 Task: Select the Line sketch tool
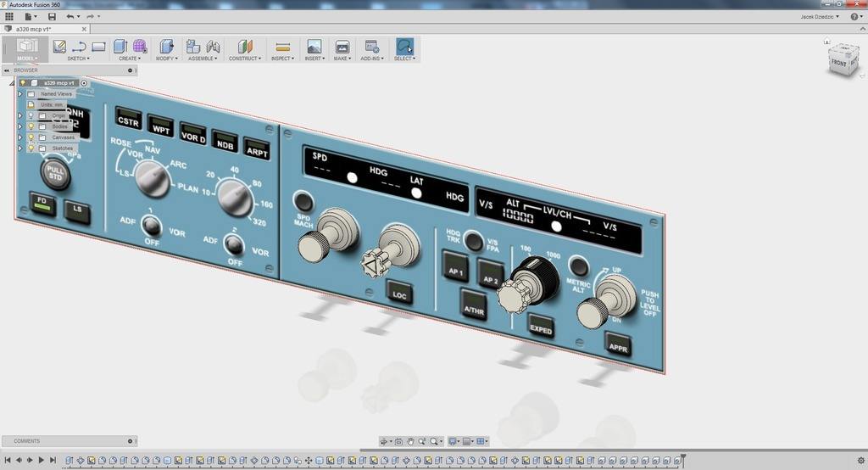tap(79, 46)
